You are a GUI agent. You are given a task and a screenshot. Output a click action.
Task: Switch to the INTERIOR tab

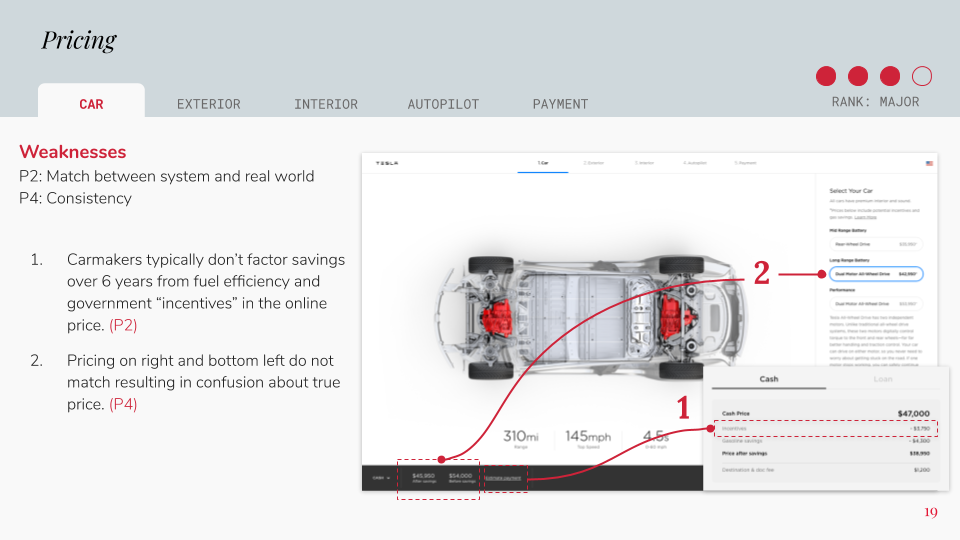[326, 105]
